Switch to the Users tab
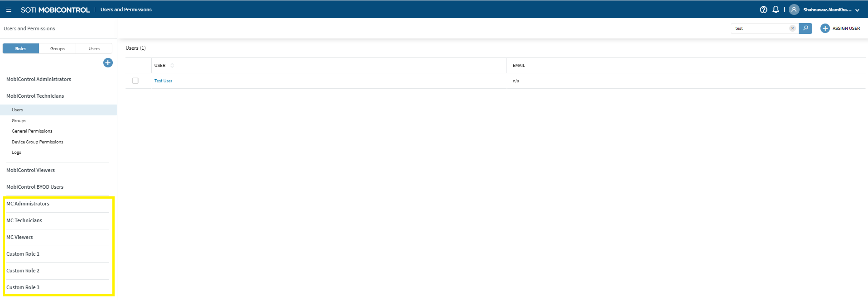This screenshot has height=300, width=868. pos(94,49)
